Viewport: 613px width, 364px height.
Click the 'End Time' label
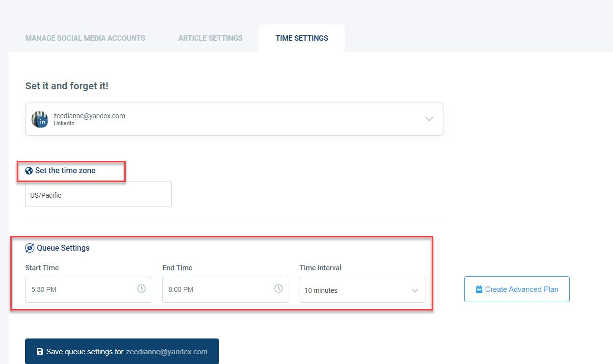177,268
